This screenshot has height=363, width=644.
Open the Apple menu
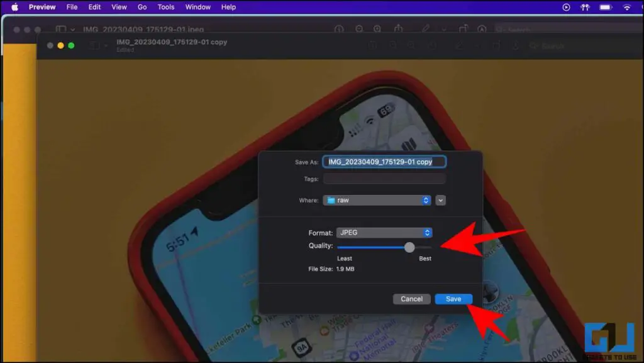(x=15, y=7)
